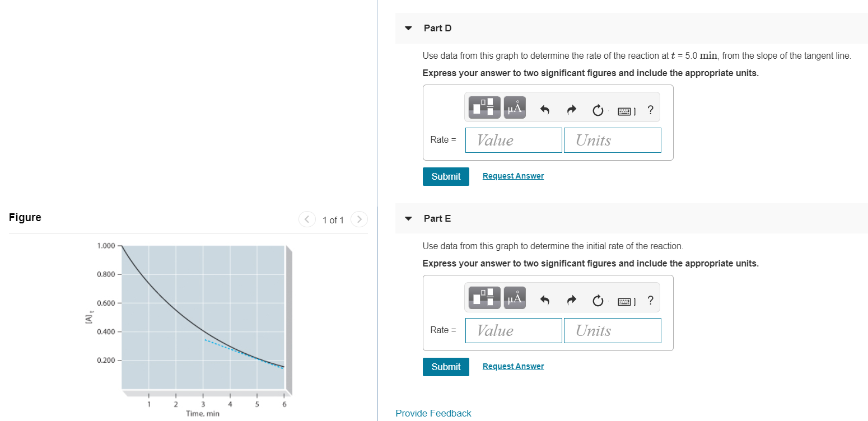Collapse the Part D section
The image size is (868, 421).
(x=408, y=27)
